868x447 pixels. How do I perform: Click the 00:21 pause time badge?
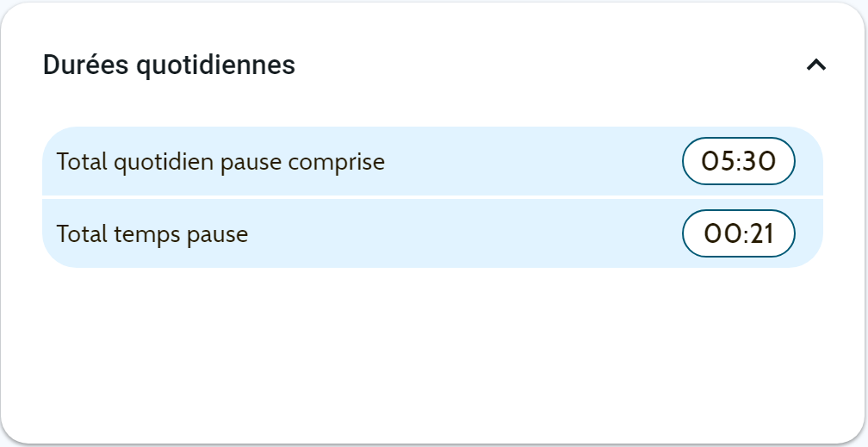tap(739, 233)
